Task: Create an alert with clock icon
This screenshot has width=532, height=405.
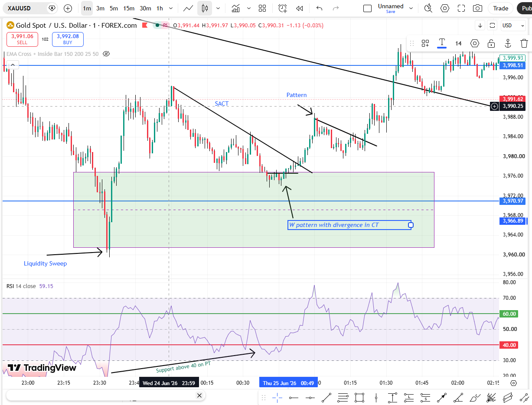Action: (x=283, y=8)
